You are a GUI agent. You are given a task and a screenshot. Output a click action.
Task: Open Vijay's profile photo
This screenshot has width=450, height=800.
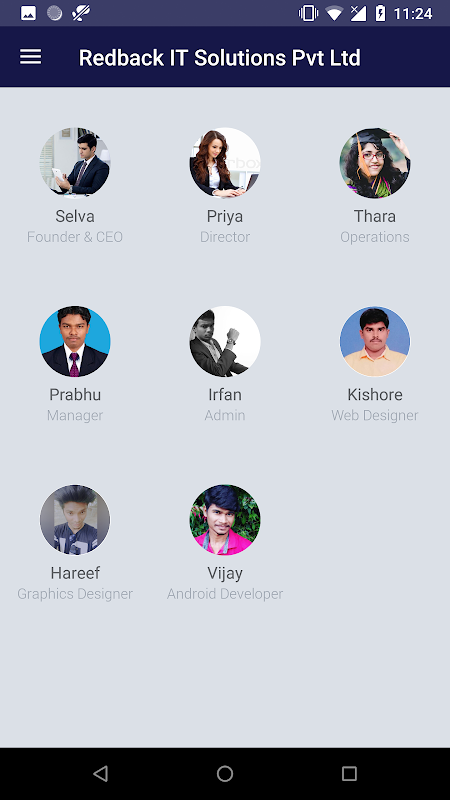point(225,520)
